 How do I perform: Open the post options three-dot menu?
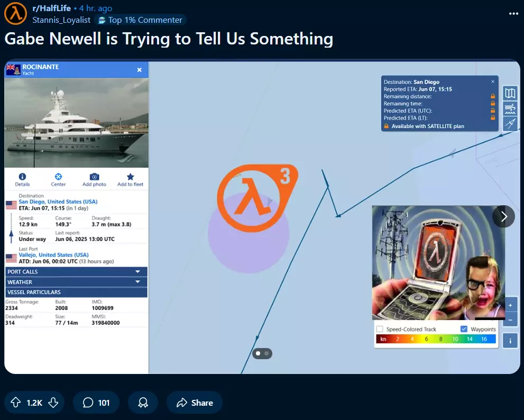point(513,14)
